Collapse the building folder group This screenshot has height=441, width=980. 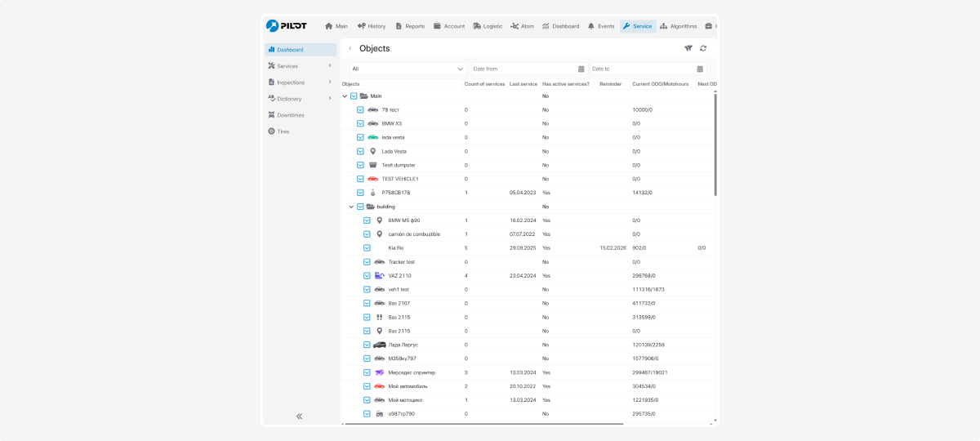351,207
